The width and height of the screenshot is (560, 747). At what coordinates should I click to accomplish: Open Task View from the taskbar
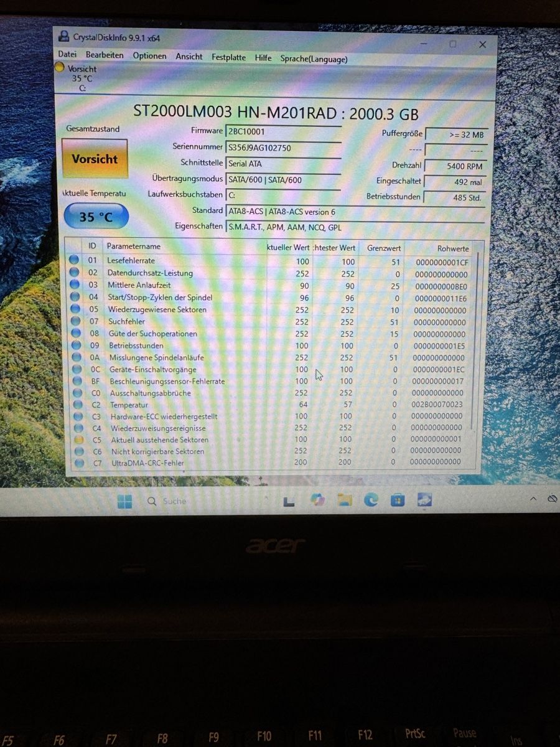(x=289, y=501)
